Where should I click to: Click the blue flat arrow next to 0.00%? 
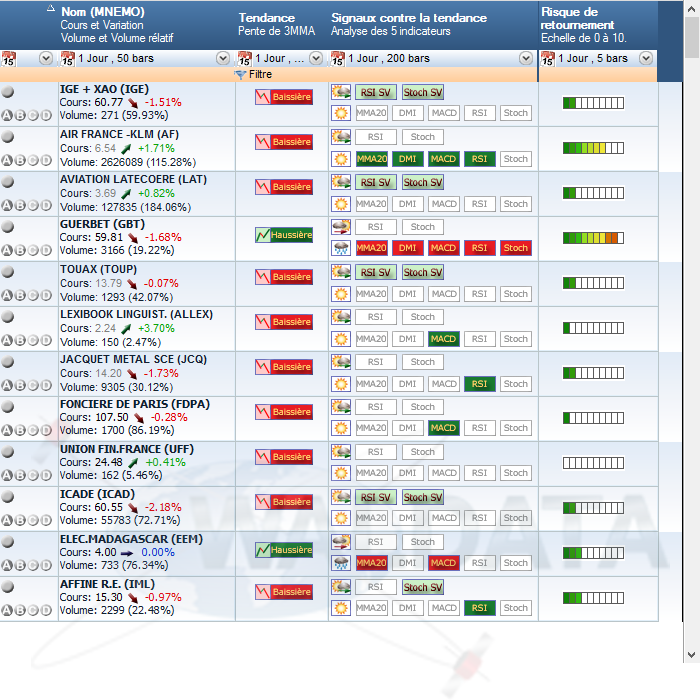[127, 553]
